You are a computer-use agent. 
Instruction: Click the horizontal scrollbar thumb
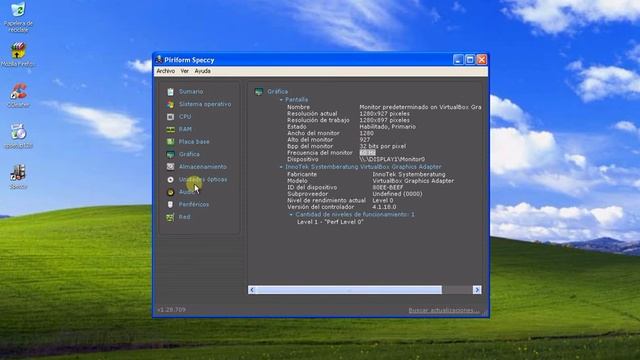click(x=349, y=290)
